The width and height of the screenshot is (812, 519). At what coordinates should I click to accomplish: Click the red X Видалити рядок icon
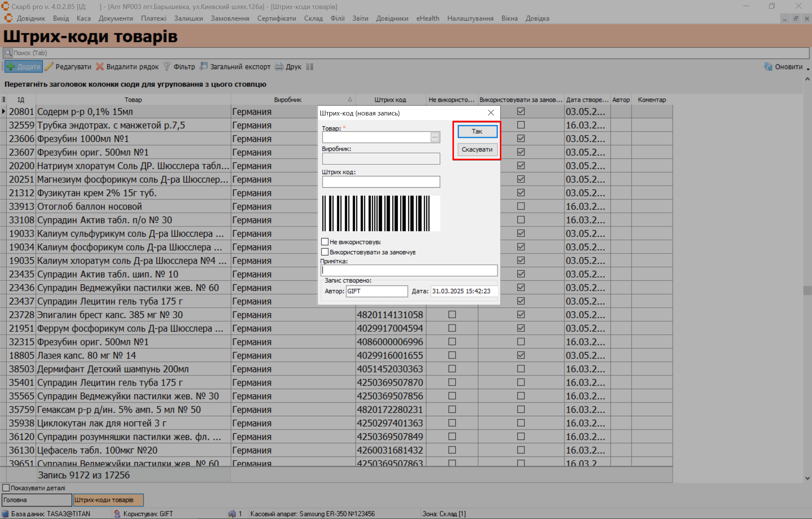(x=100, y=67)
